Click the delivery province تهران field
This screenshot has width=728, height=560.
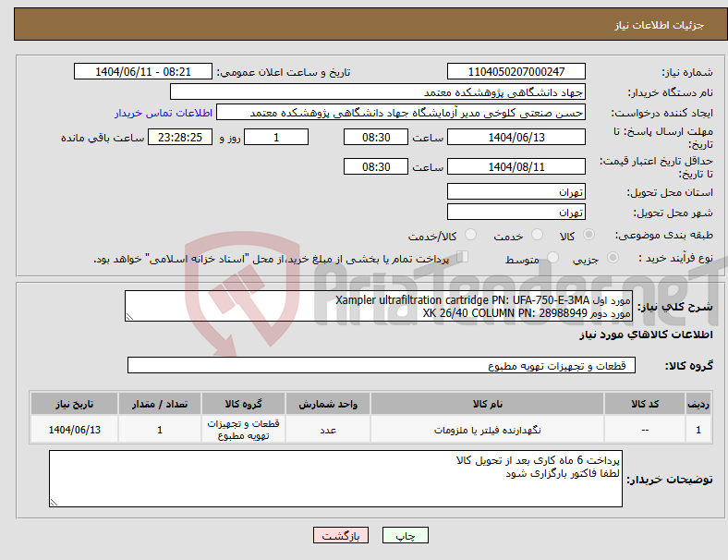[516, 191]
